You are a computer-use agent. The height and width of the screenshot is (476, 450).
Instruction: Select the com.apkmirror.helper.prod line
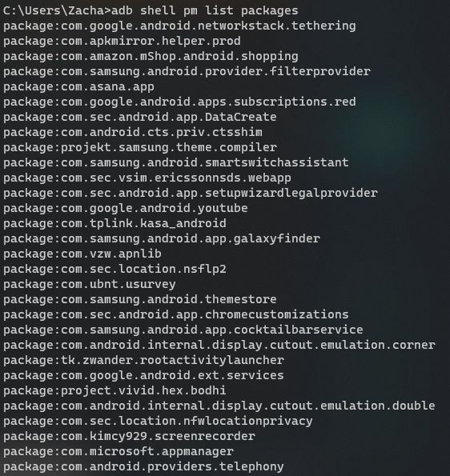(x=122, y=41)
